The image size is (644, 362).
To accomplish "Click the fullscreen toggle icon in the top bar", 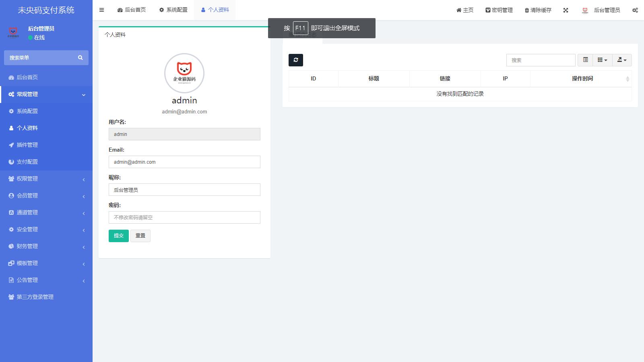I will 566,10.
